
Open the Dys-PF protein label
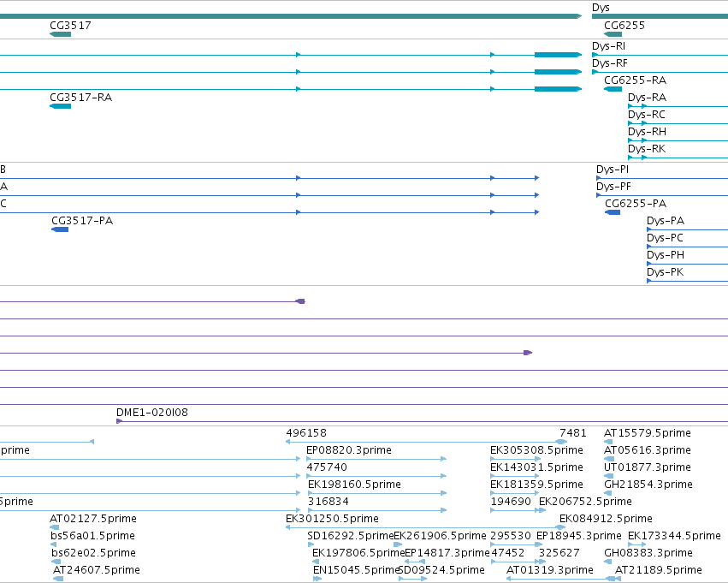click(613, 187)
